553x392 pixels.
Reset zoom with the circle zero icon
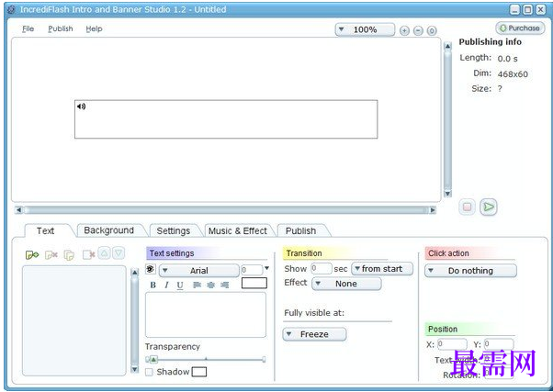click(432, 30)
